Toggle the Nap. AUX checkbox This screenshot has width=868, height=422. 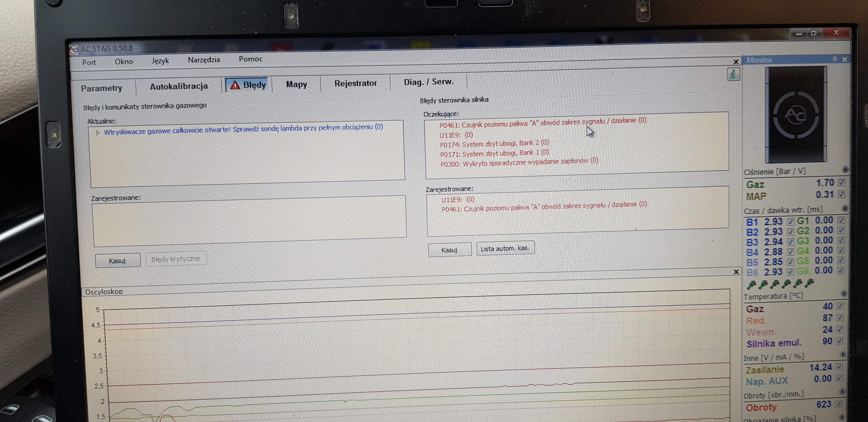[839, 378]
